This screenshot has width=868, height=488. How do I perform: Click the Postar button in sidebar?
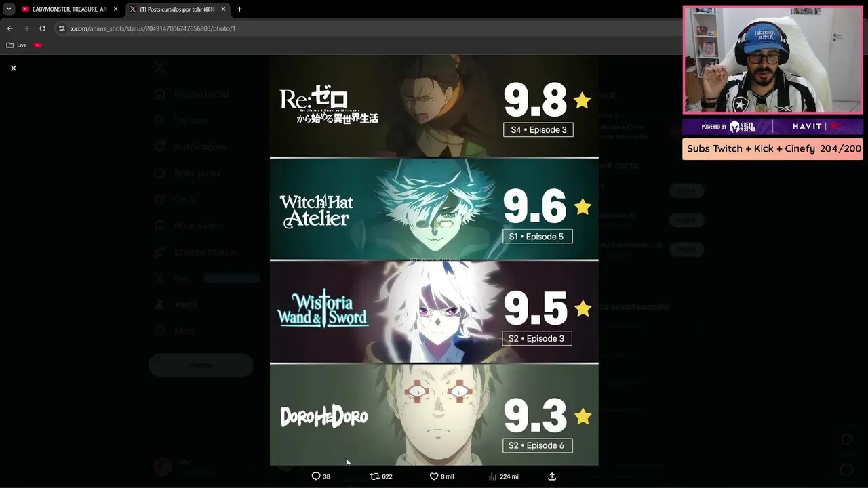click(x=201, y=365)
